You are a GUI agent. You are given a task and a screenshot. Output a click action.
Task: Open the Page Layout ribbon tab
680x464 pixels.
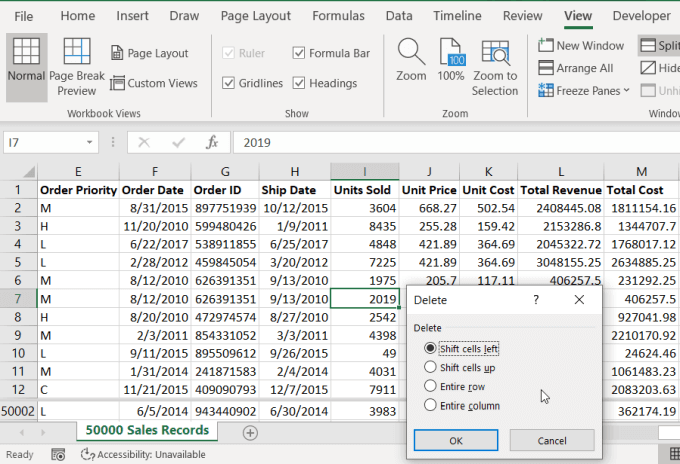pos(255,16)
